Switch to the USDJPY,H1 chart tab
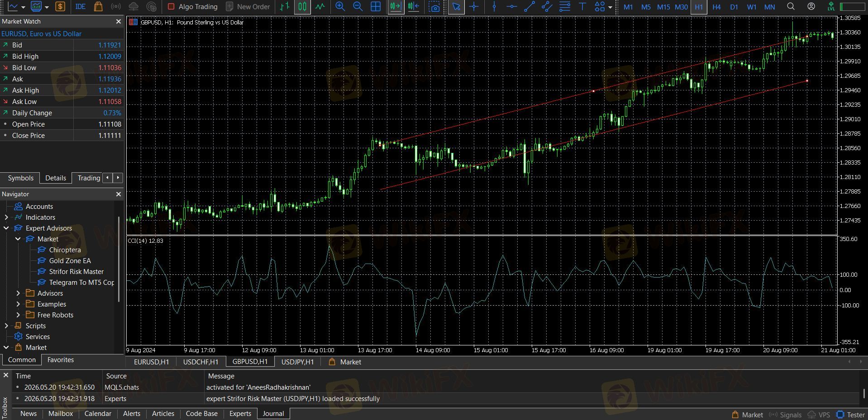Image resolution: width=868 pixels, height=420 pixels. point(297,362)
